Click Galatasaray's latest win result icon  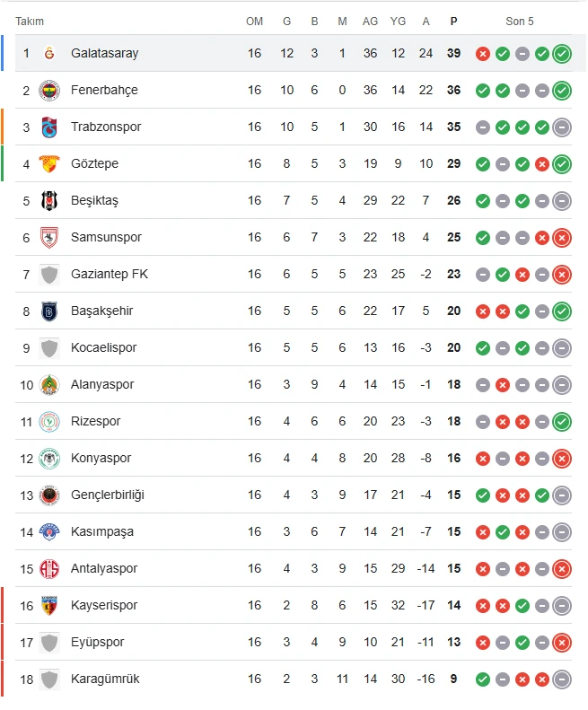(x=562, y=53)
